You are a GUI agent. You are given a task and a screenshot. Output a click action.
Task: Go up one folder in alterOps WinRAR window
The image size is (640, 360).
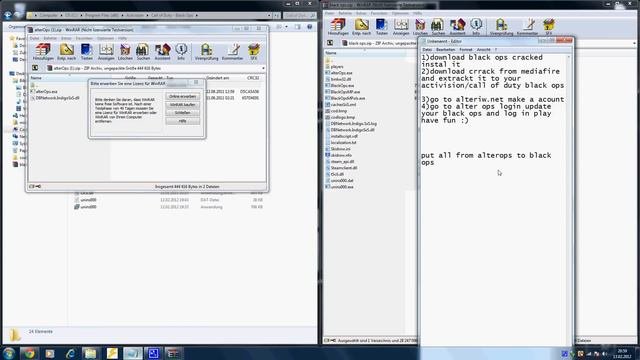(x=35, y=68)
